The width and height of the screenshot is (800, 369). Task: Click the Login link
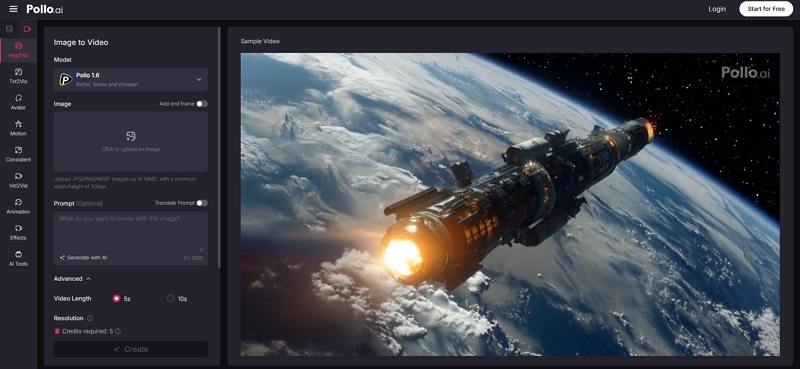click(717, 9)
